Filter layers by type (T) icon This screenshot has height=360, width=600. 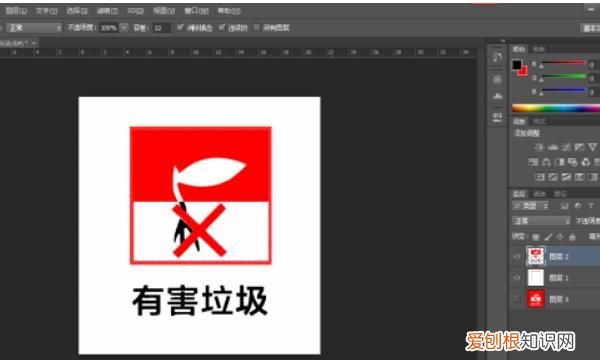click(x=591, y=206)
